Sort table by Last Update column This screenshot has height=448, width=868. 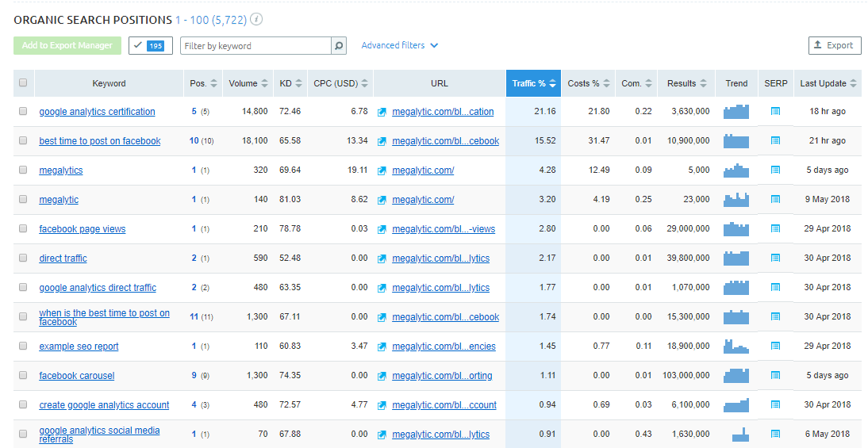click(828, 83)
